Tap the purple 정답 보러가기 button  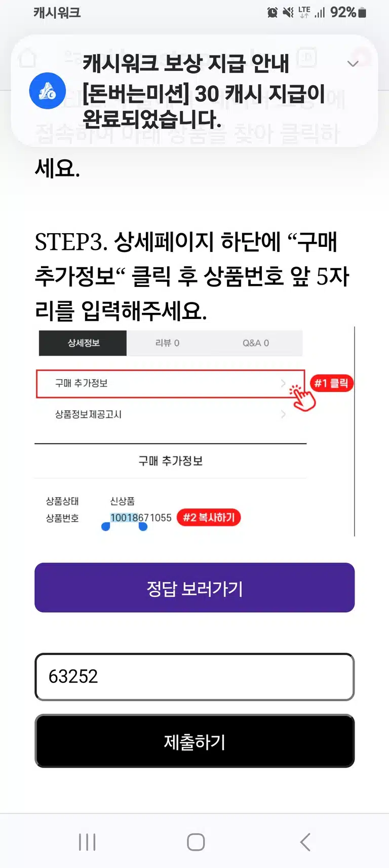pyautogui.click(x=194, y=588)
